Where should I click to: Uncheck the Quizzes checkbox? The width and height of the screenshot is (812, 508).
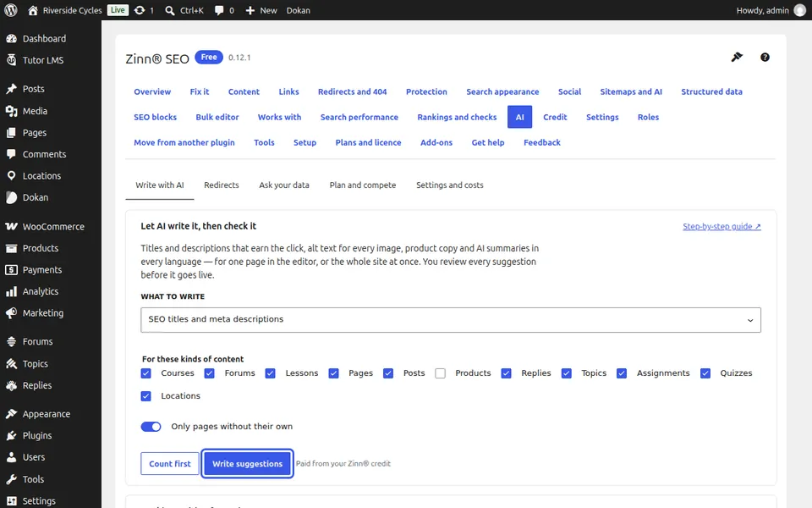(x=705, y=373)
